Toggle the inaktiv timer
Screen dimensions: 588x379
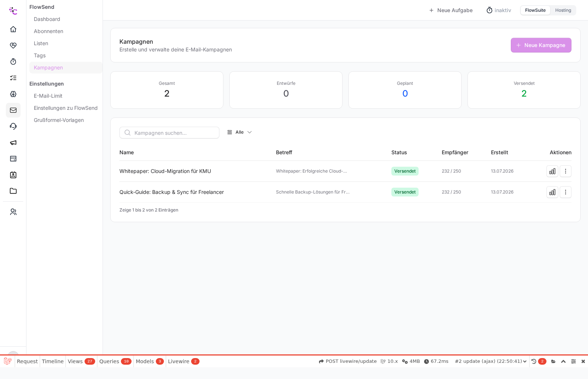click(x=499, y=10)
